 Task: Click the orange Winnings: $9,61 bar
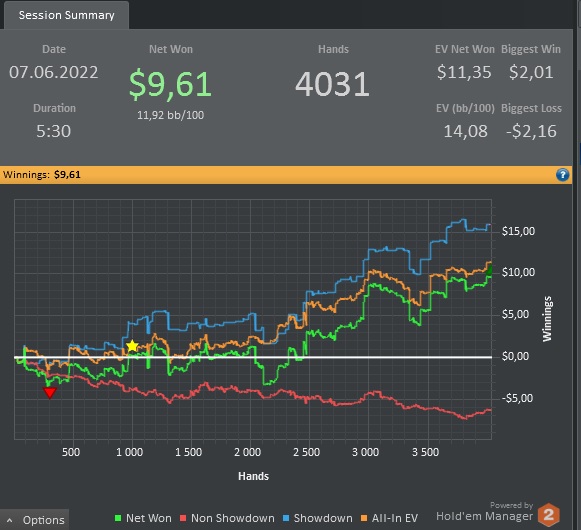coord(286,175)
